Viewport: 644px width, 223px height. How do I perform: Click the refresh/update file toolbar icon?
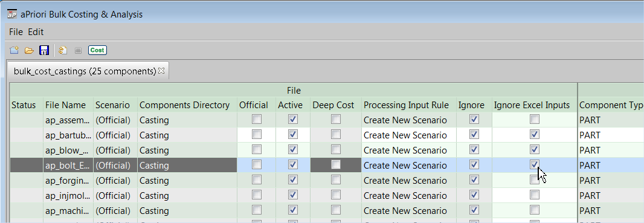pos(63,51)
